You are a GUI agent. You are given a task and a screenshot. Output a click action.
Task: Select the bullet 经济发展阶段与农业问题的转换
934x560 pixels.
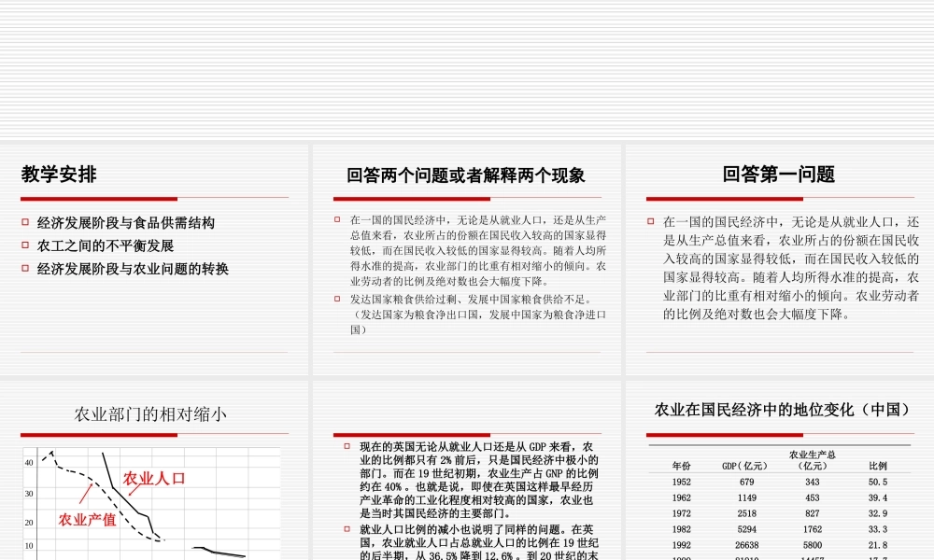tap(131, 269)
